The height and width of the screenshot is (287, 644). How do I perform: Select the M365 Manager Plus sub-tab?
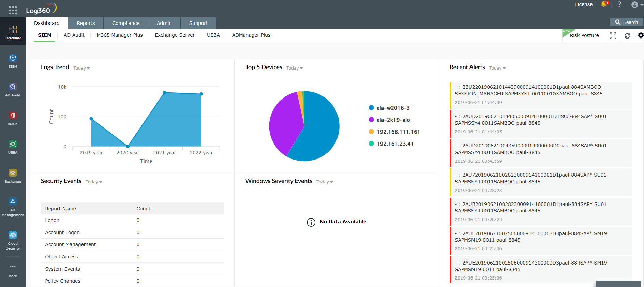(x=120, y=35)
